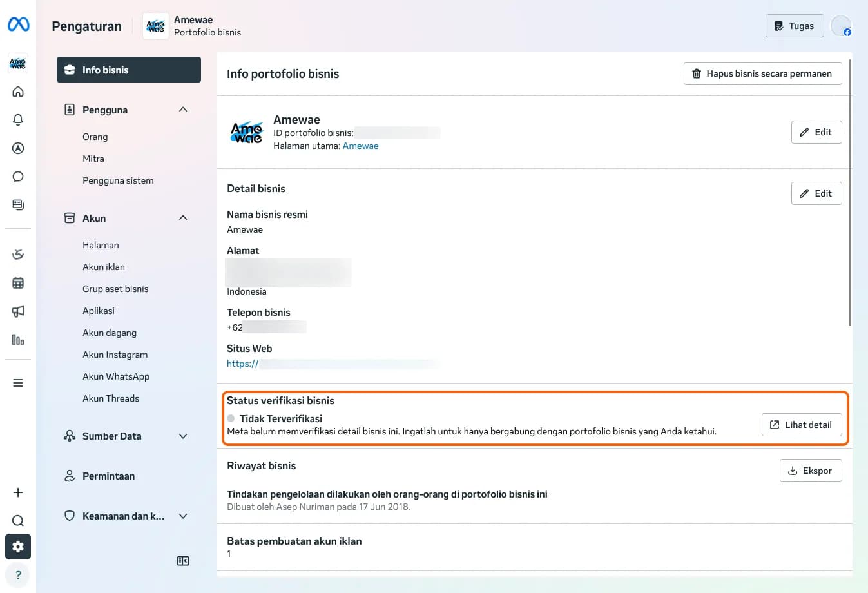This screenshot has height=593, width=868.
Task: Open the calendar planner icon
Action: (18, 283)
